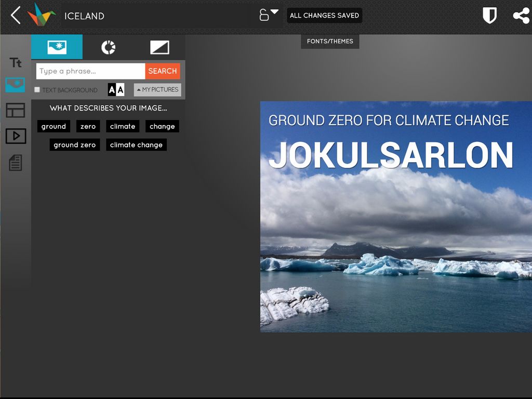Select the black-on-white A text style
Image resolution: width=532 pixels, height=399 pixels.
(x=121, y=90)
